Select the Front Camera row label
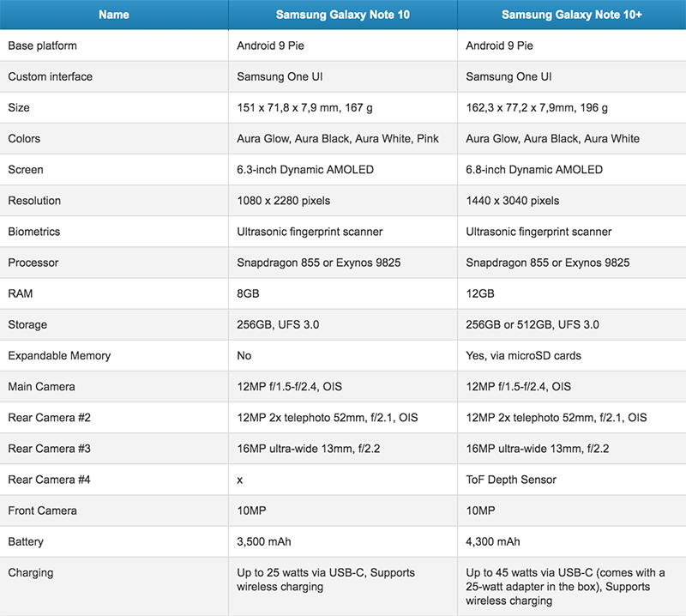686x616 pixels. (42, 510)
